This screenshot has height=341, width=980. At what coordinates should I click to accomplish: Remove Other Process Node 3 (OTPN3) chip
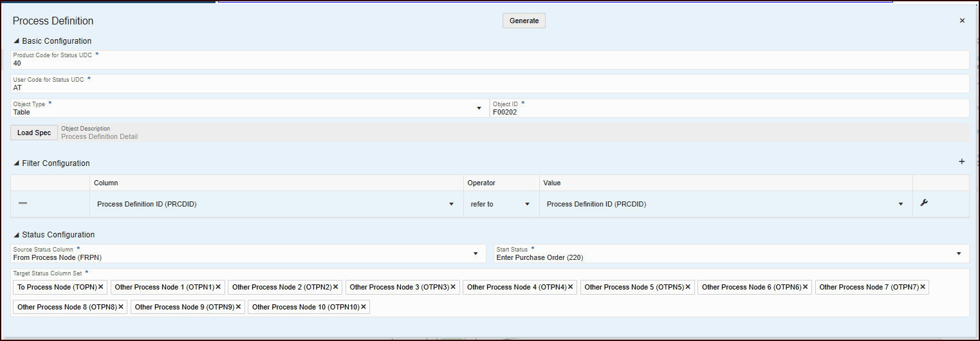[x=453, y=287]
